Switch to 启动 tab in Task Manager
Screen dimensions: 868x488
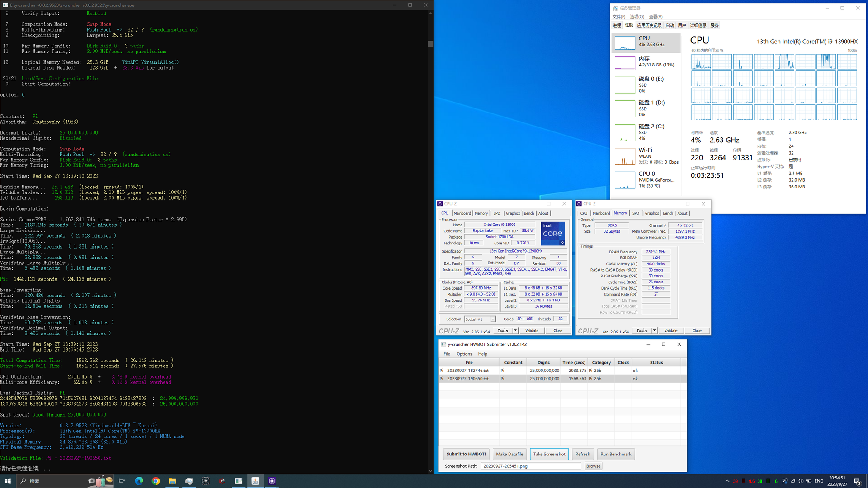670,25
